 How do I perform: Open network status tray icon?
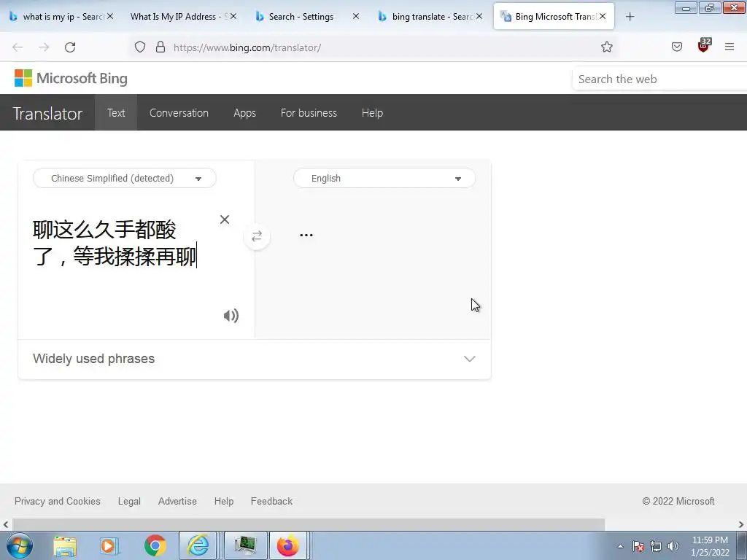click(656, 546)
